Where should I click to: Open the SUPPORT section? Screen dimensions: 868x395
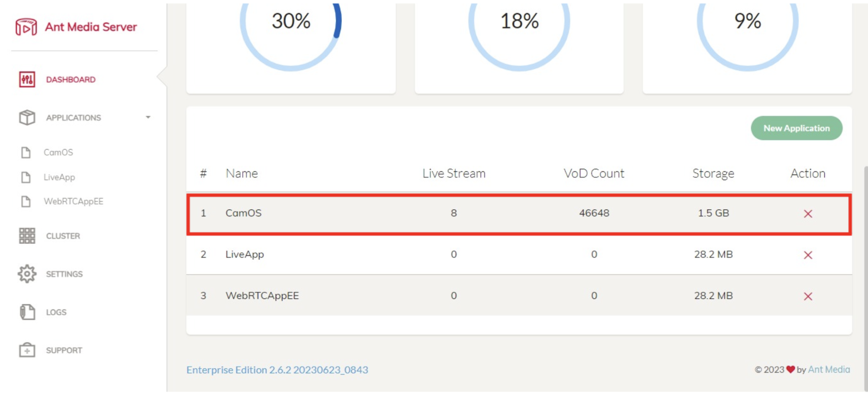[64, 350]
